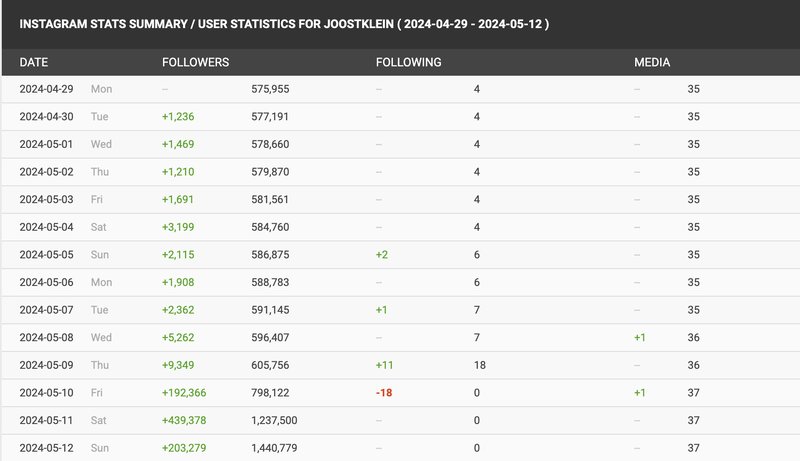Select date 2024-05-11
The width and height of the screenshot is (800, 461).
point(46,420)
